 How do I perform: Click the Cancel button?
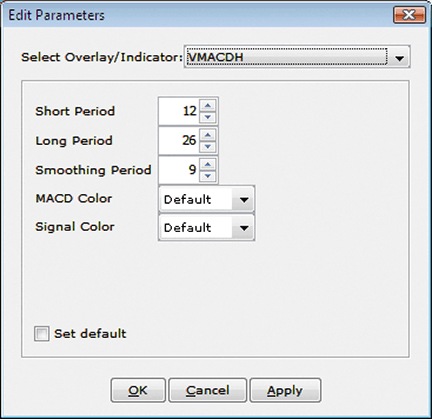click(208, 390)
